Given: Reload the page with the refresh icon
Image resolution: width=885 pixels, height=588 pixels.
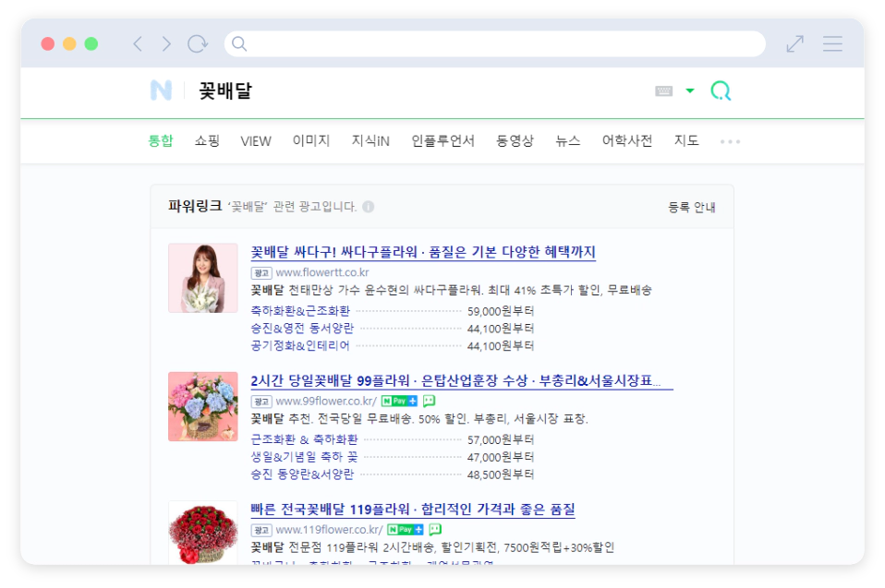Looking at the screenshot, I should click(195, 43).
